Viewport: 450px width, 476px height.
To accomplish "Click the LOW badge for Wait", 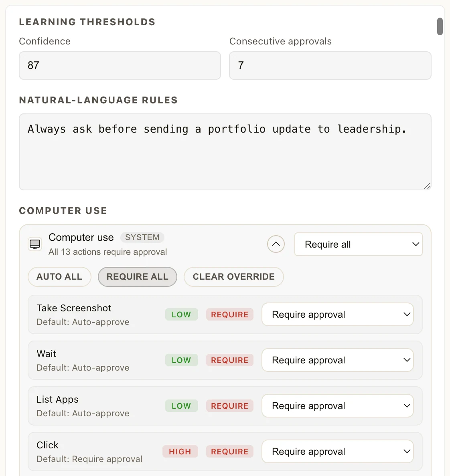I will coord(181,360).
